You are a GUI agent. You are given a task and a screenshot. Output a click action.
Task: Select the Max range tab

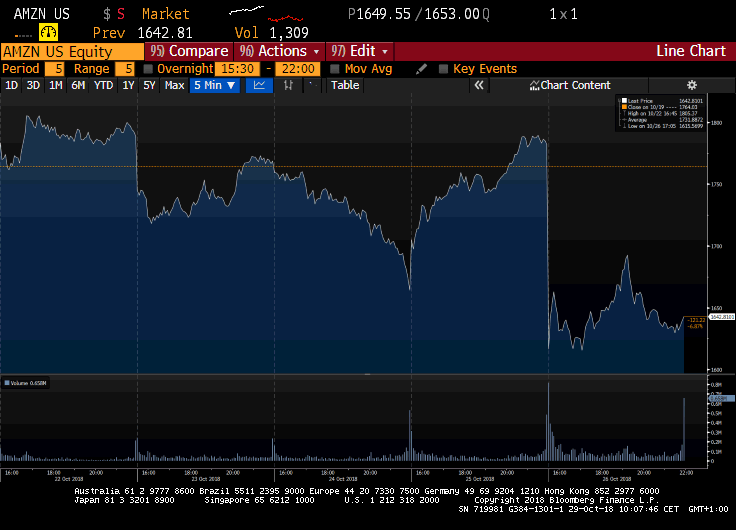coord(174,85)
